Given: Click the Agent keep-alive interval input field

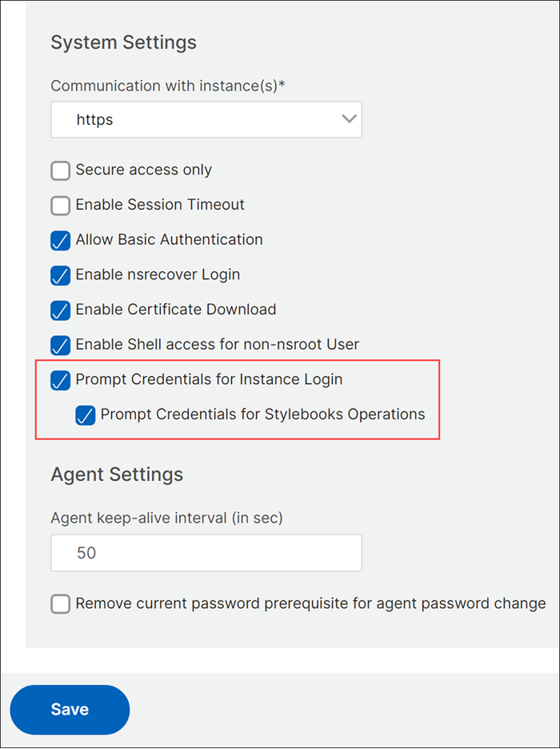Looking at the screenshot, I should 206,553.
